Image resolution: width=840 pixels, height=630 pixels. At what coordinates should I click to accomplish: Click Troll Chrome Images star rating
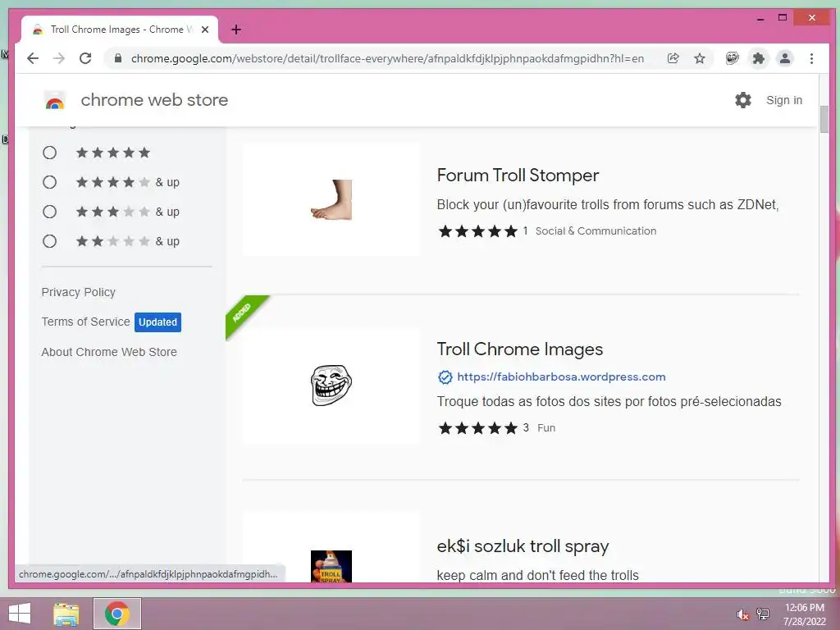tap(478, 428)
